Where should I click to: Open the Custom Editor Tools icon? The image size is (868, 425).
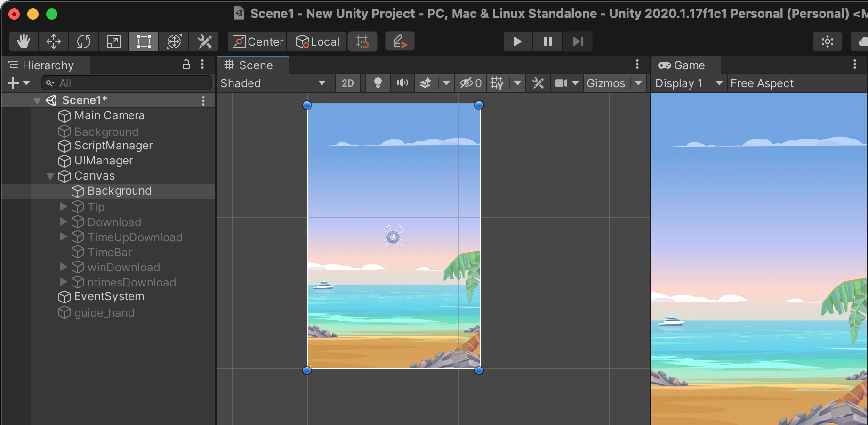(204, 41)
